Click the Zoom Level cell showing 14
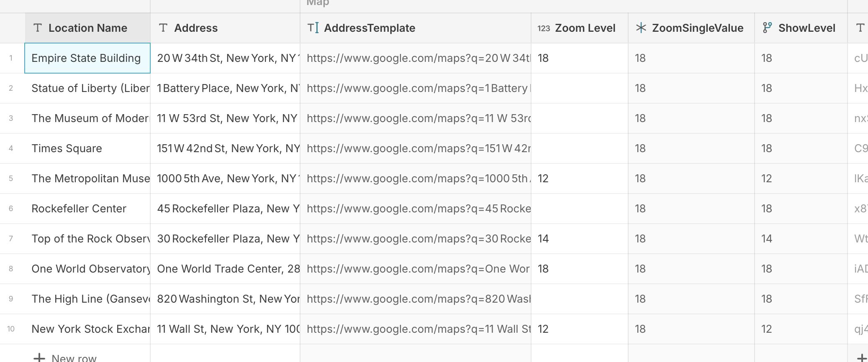The width and height of the screenshot is (868, 362). tap(580, 239)
